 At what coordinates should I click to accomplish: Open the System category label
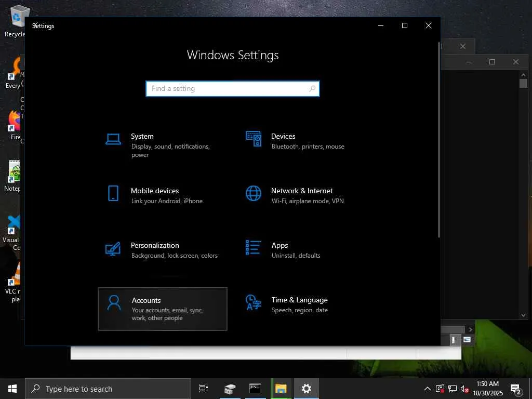tap(142, 136)
